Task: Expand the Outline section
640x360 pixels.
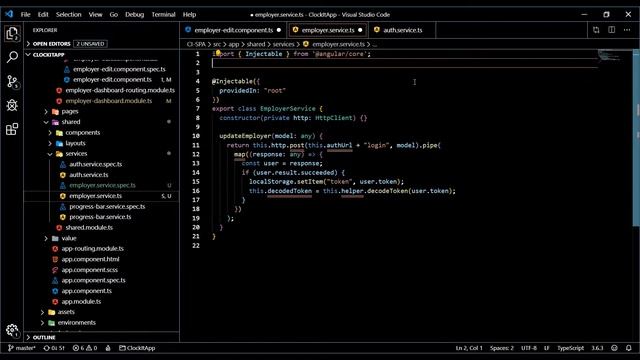Action: [44, 338]
